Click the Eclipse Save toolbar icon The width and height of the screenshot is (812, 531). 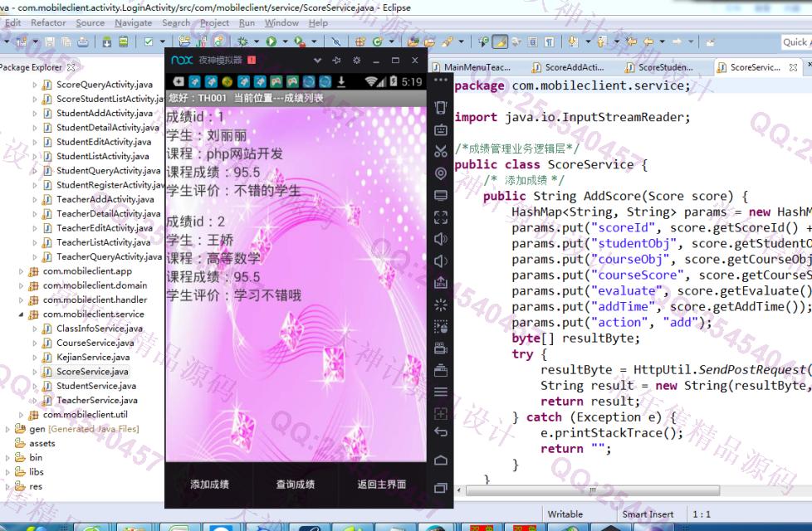point(51,42)
